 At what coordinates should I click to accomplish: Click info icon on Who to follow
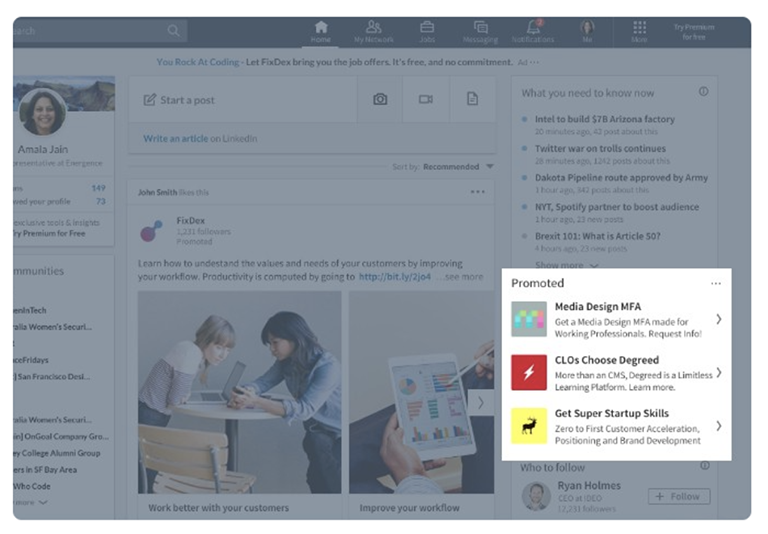pyautogui.click(x=704, y=465)
